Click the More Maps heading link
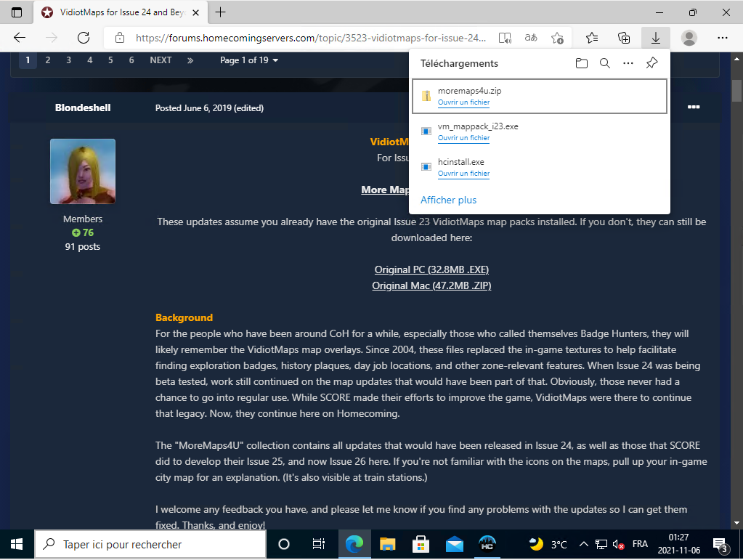 click(385, 190)
